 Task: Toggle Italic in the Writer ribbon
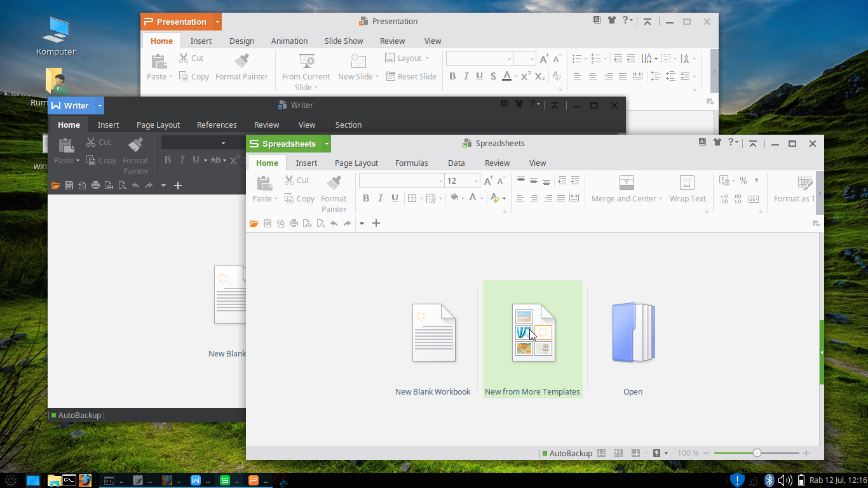pos(182,160)
